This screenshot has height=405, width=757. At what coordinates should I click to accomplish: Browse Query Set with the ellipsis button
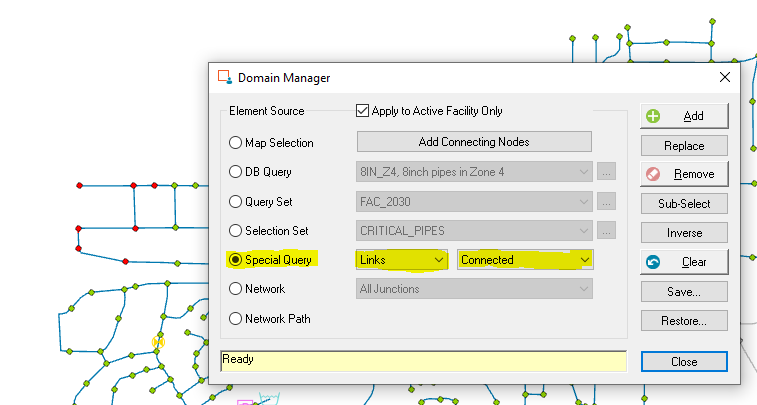tap(606, 201)
